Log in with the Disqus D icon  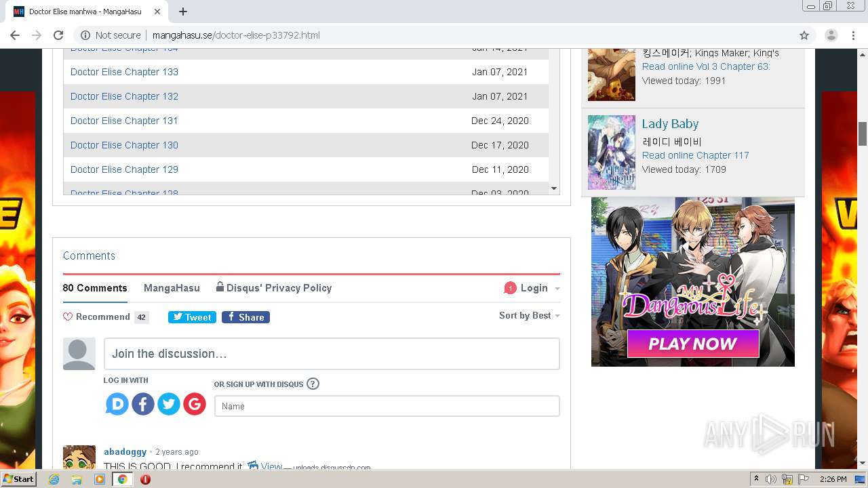coord(117,405)
